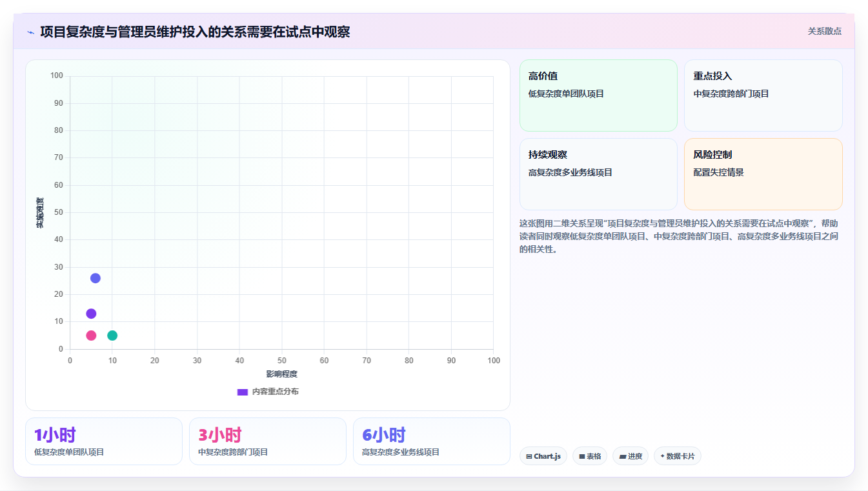The width and height of the screenshot is (868, 491).
Task: Select the teal scatter point at 10
Action: pos(112,336)
